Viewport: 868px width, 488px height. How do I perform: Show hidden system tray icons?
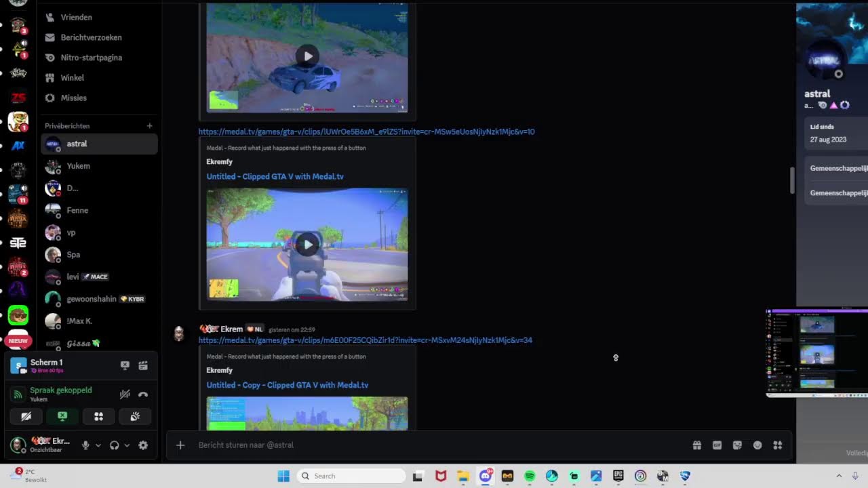coord(839,476)
